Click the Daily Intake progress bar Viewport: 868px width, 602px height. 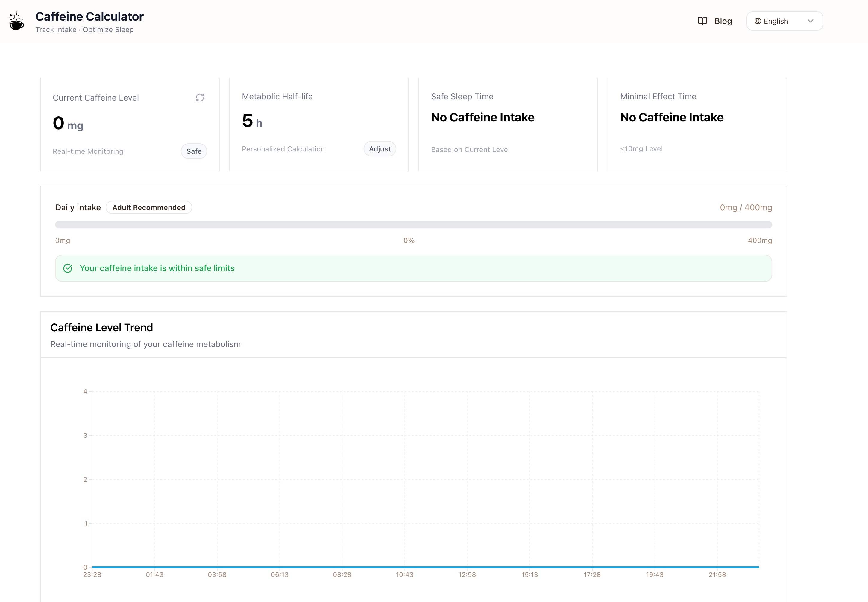pyautogui.click(x=413, y=225)
